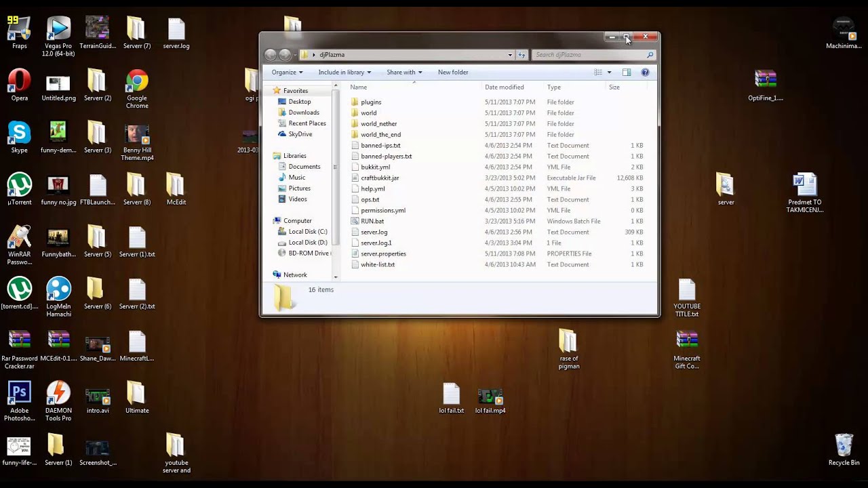This screenshot has height=488, width=868.
Task: Open Explorer help question mark icon
Action: point(645,72)
